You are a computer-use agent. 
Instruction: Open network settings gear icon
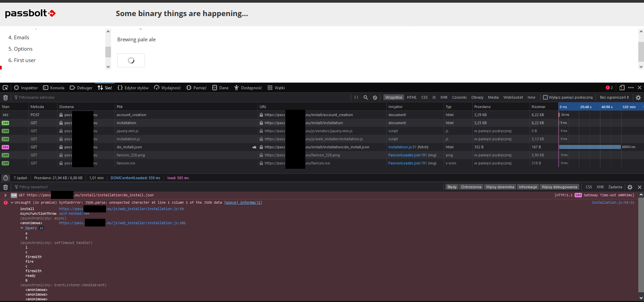click(638, 98)
